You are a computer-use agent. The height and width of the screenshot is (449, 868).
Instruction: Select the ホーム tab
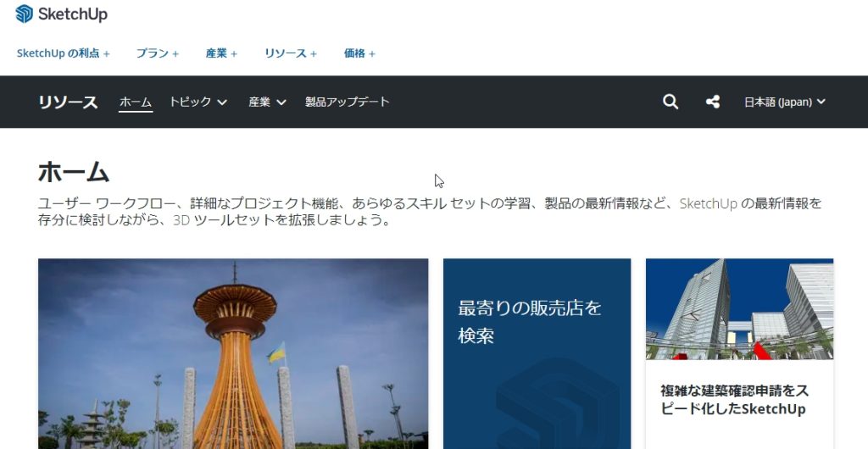[x=136, y=102]
